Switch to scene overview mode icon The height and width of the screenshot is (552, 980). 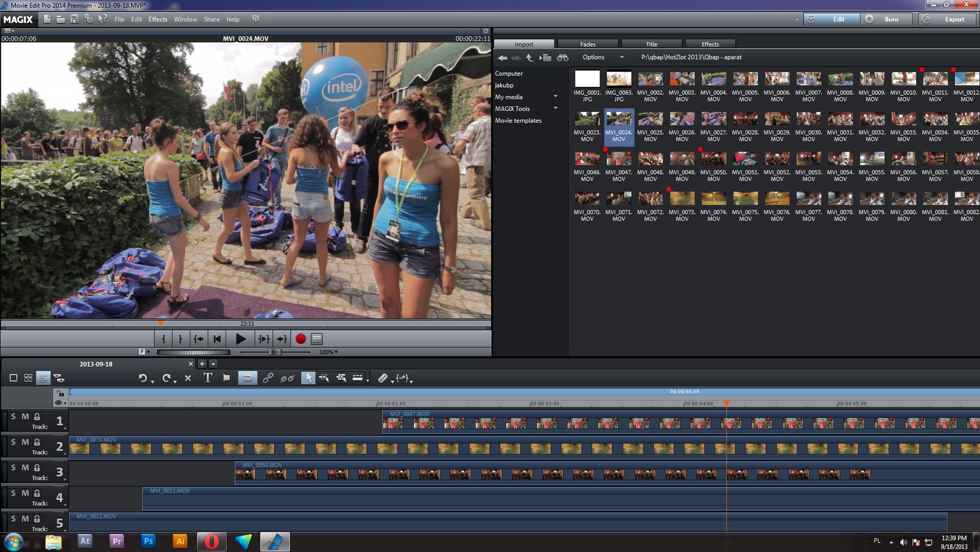pos(28,378)
